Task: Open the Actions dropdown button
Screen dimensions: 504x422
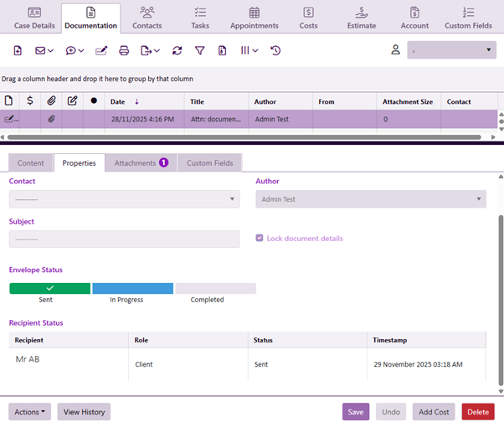Action: pos(31,412)
